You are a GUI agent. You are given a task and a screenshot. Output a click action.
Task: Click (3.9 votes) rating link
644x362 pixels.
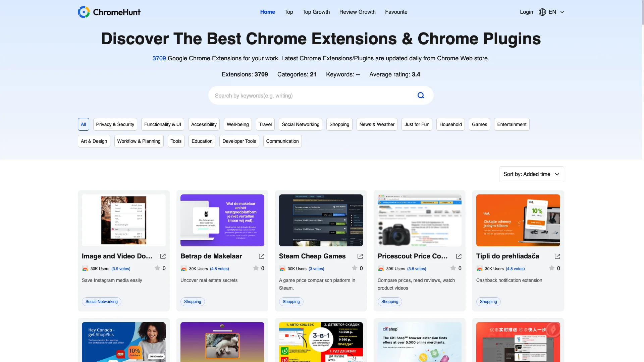tap(121, 269)
